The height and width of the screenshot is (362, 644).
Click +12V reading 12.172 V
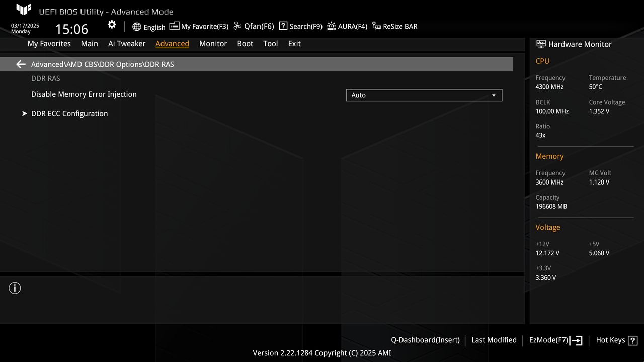(x=547, y=253)
